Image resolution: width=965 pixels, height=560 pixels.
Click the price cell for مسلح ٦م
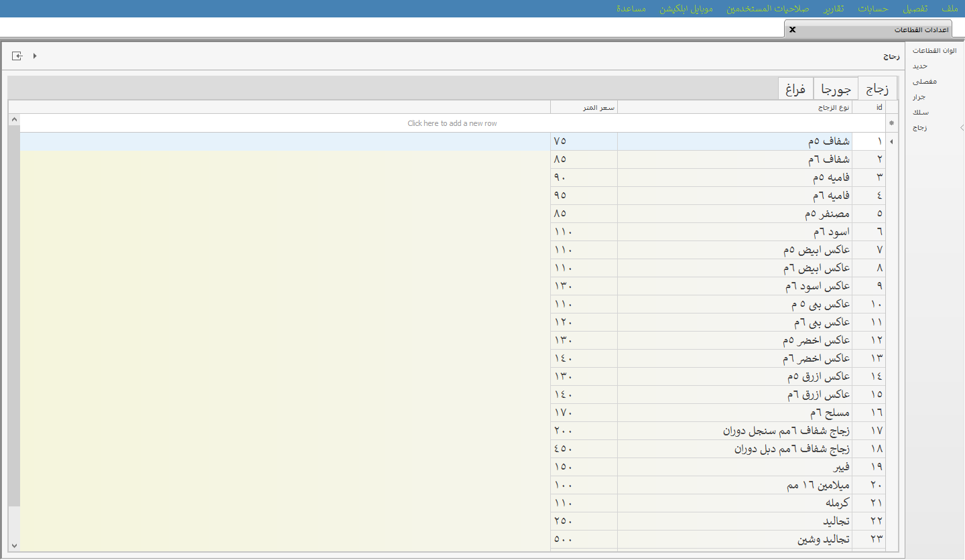(x=584, y=412)
